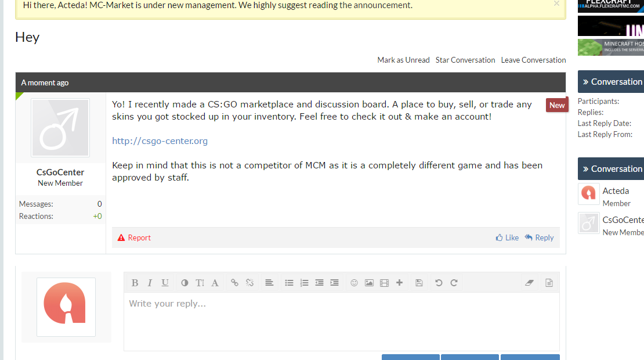This screenshot has width=644, height=360.
Task: Open the save draft icon
Action: [419, 283]
